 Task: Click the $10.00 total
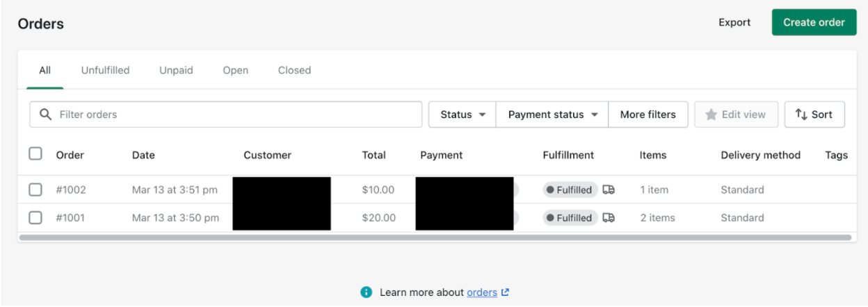click(378, 190)
